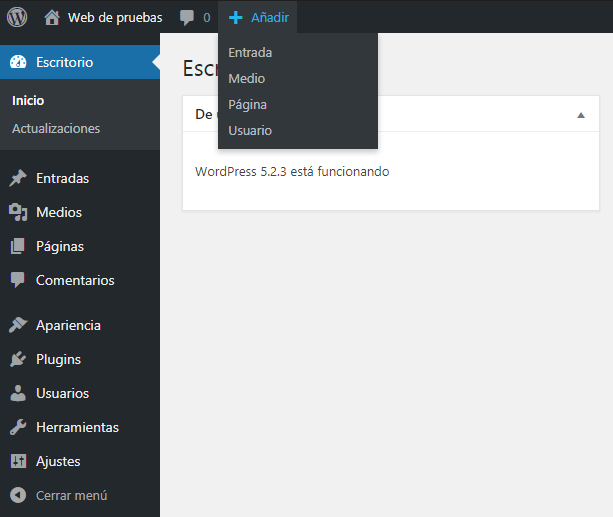The image size is (613, 517).
Task: Click the Cerrar menú text
Action: click(72, 495)
